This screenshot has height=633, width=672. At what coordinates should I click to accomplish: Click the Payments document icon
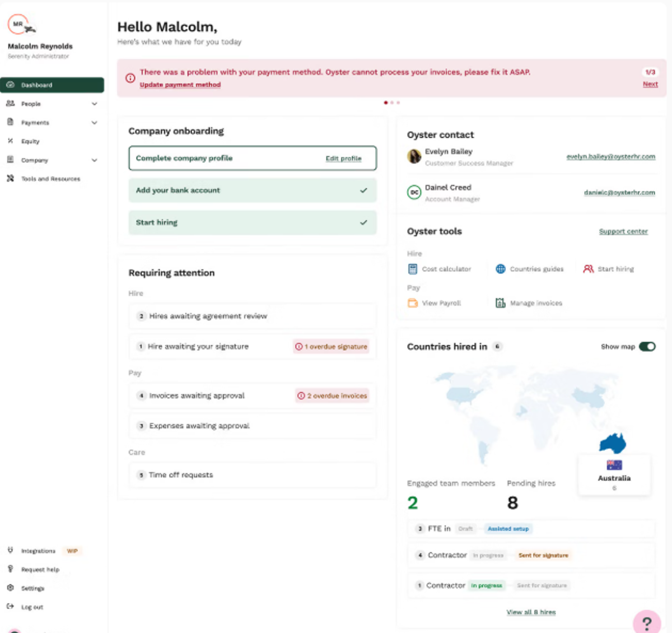[x=10, y=122]
